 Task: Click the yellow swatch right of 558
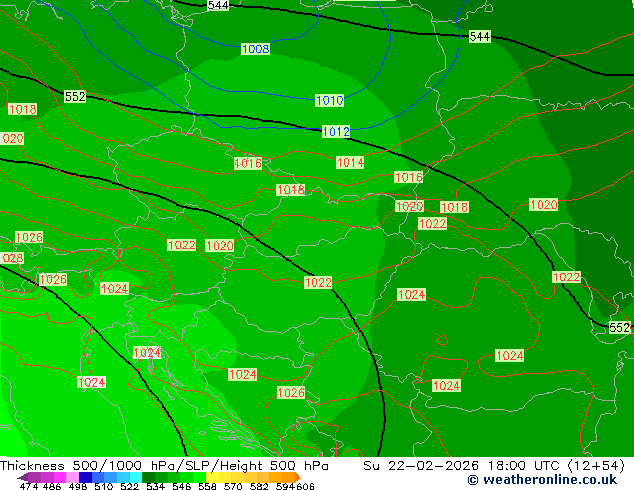click(x=213, y=477)
